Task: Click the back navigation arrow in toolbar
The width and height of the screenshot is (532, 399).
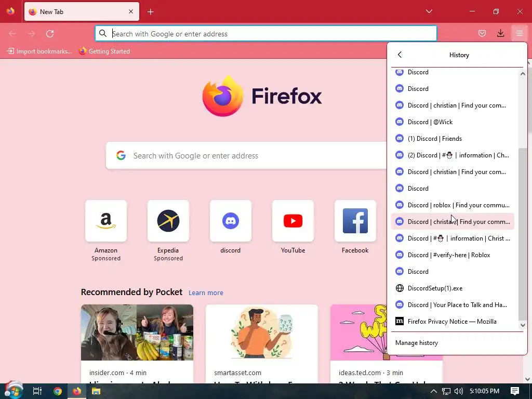Action: (x=12, y=34)
